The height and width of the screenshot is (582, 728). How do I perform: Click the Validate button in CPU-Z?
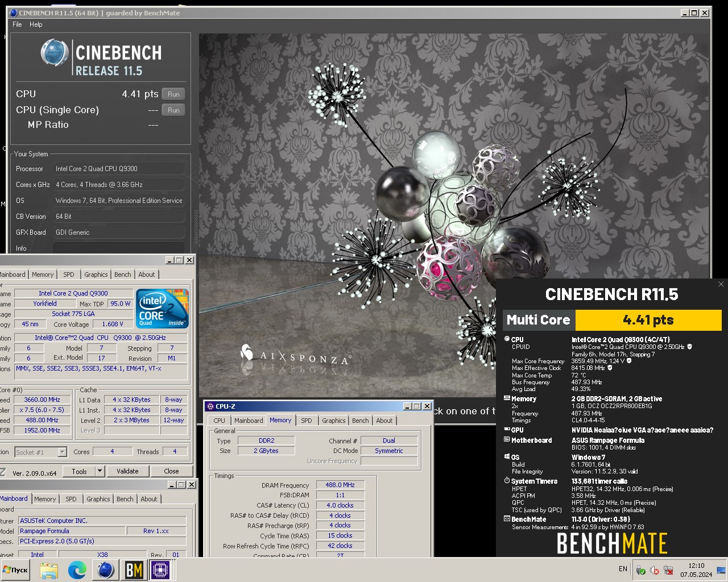pyautogui.click(x=127, y=471)
